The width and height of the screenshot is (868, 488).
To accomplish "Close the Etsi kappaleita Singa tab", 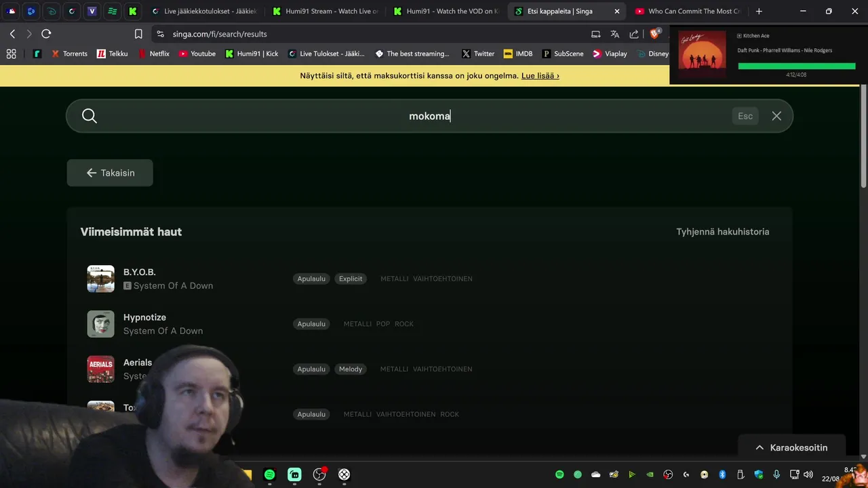I will [616, 12].
